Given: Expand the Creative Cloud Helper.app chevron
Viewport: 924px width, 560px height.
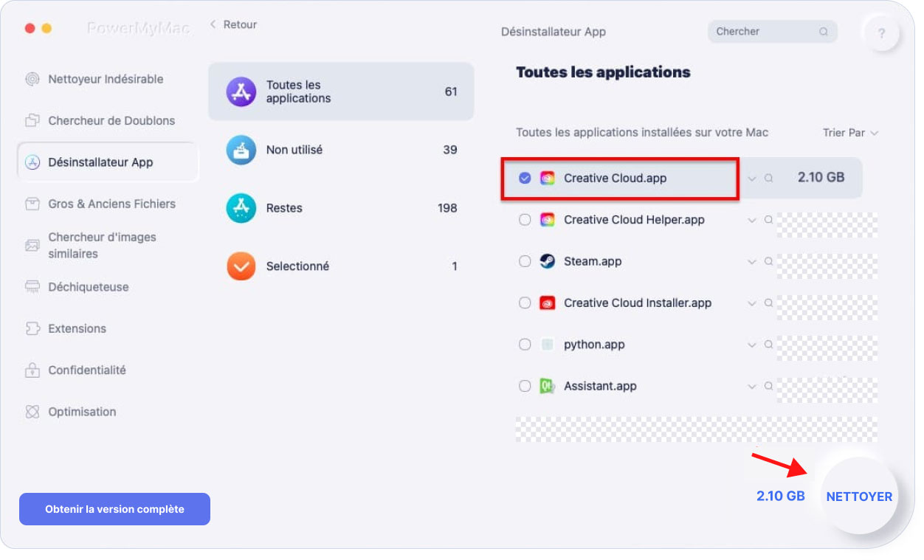Looking at the screenshot, I should tap(752, 221).
